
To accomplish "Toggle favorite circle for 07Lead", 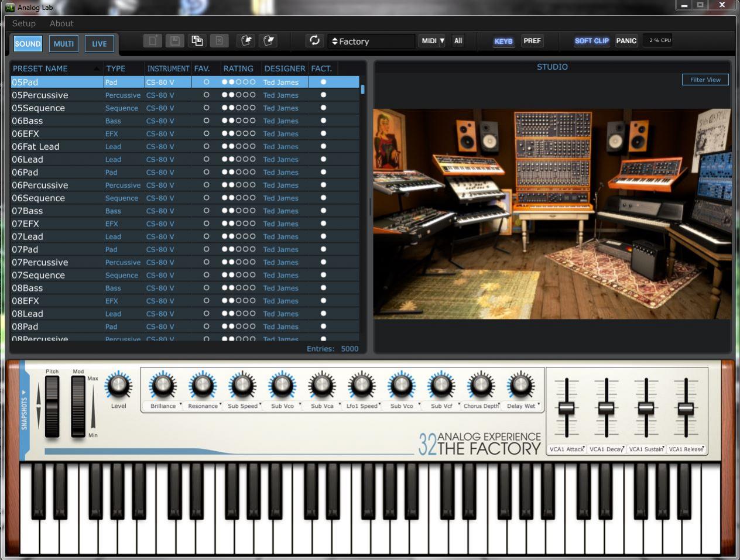I will (x=206, y=236).
